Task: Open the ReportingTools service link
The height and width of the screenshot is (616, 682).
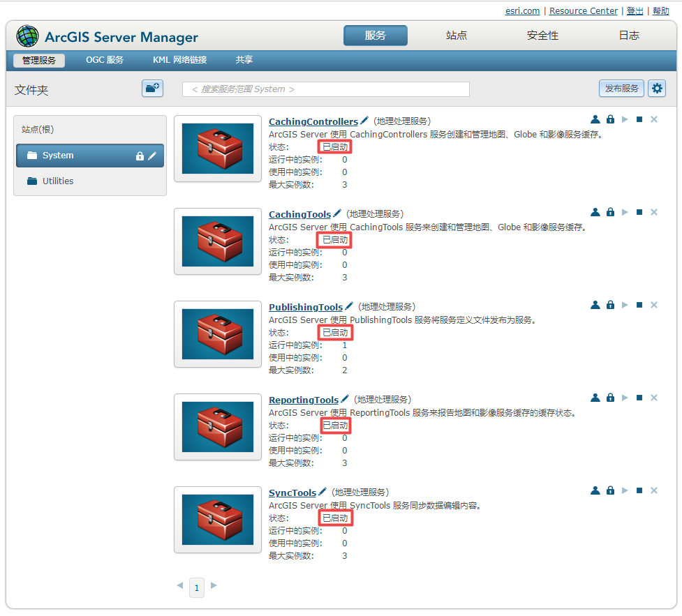Action: (304, 400)
